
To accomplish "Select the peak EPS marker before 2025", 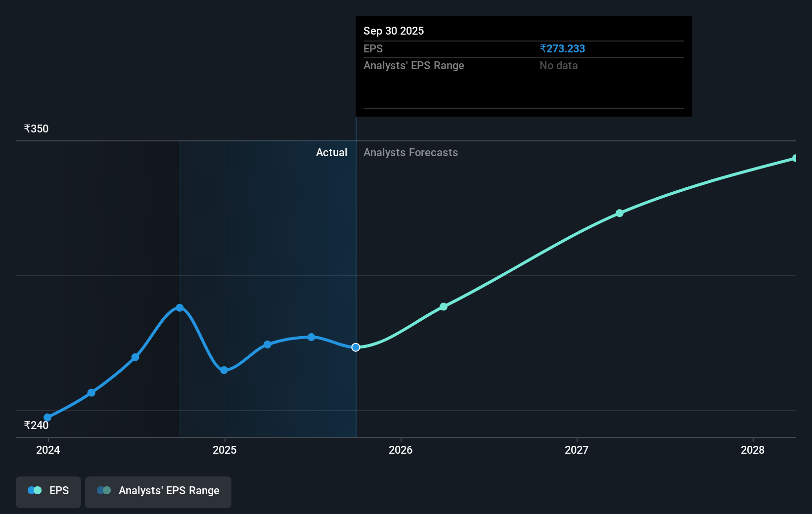I will click(x=179, y=307).
